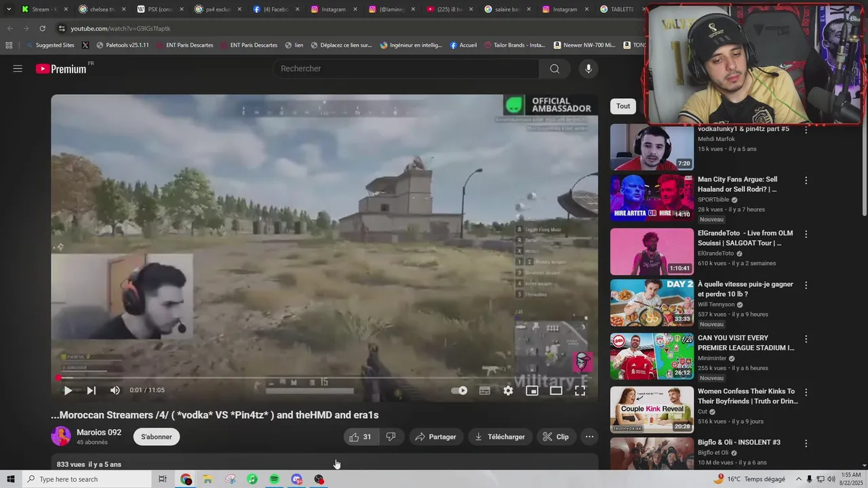Open the Maroios 092 channel avatar

coord(61,436)
